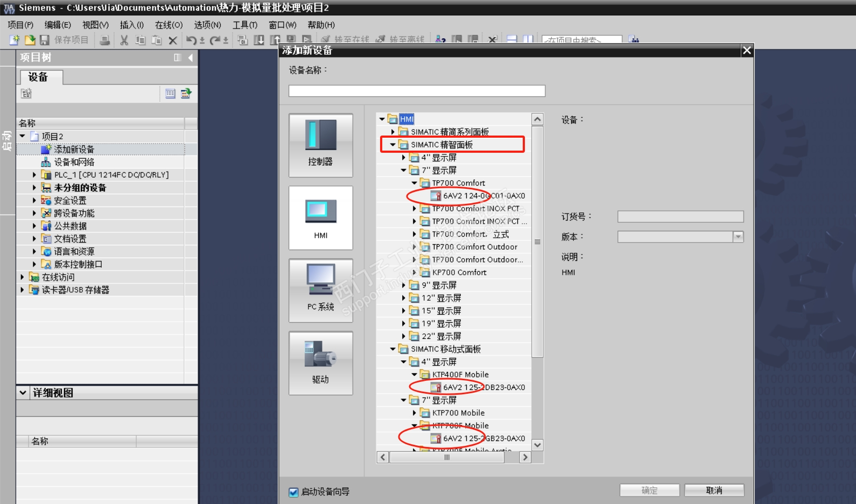The image size is (856, 504).
Task: Click the print toolbar icon
Action: 105,40
